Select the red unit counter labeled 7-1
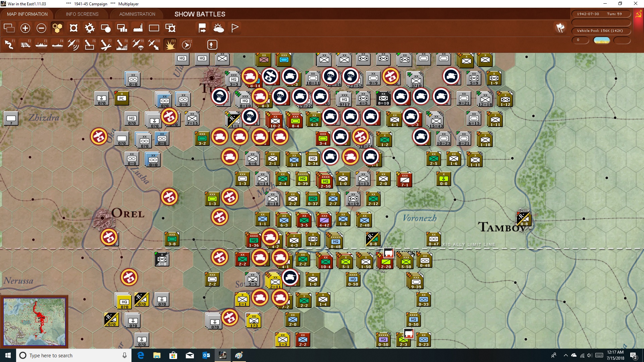 click(x=404, y=180)
